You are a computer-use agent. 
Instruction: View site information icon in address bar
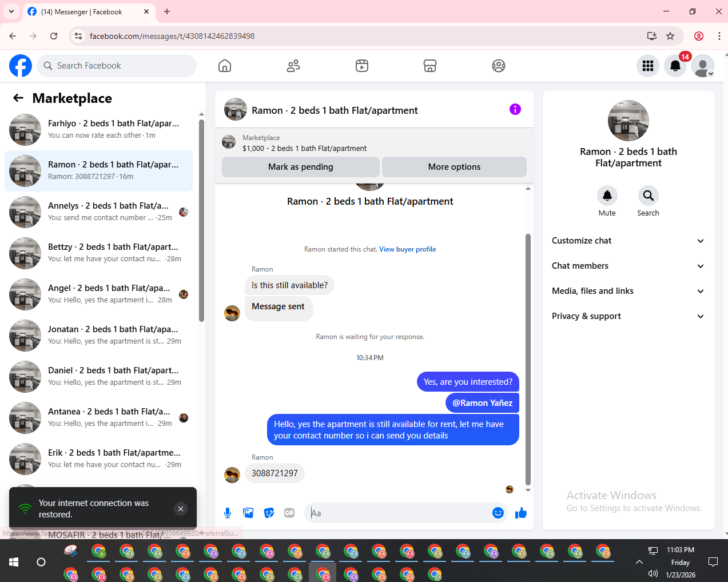point(78,36)
